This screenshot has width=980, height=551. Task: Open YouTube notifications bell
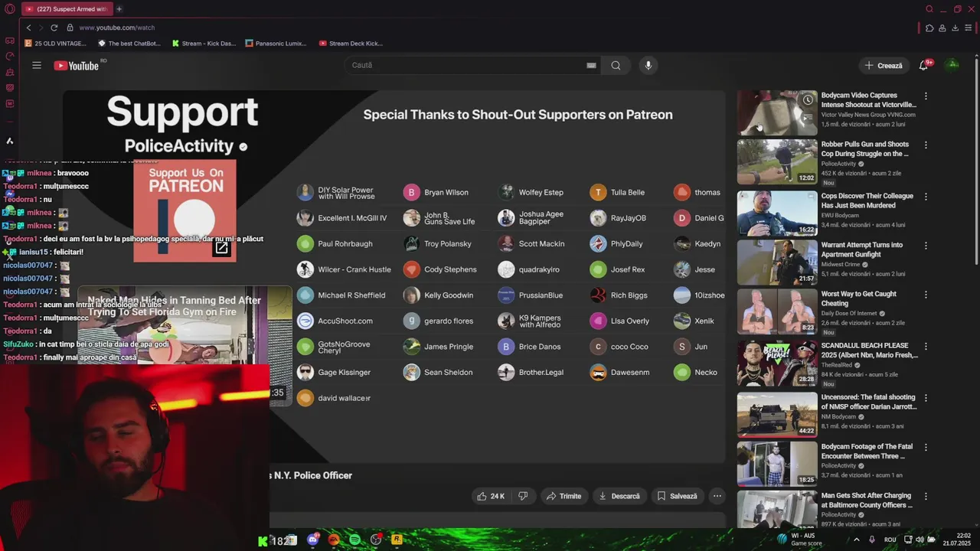pyautogui.click(x=923, y=66)
